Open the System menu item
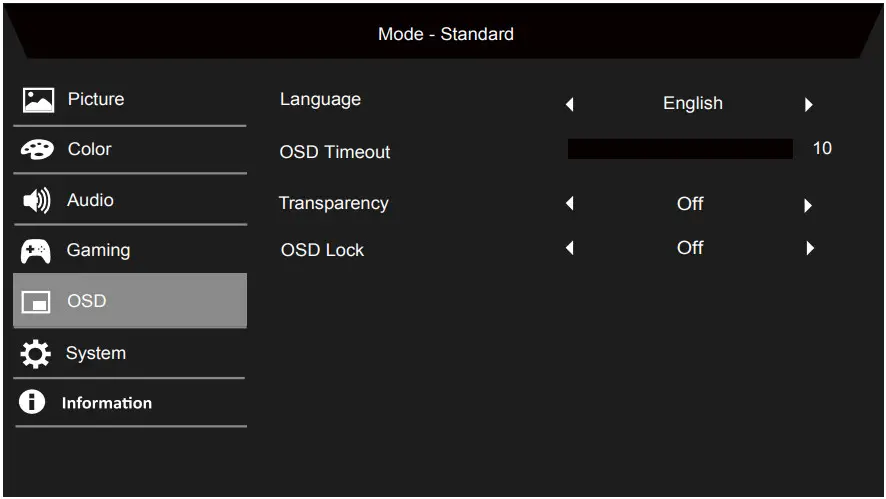The height and width of the screenshot is (499, 886). point(96,353)
